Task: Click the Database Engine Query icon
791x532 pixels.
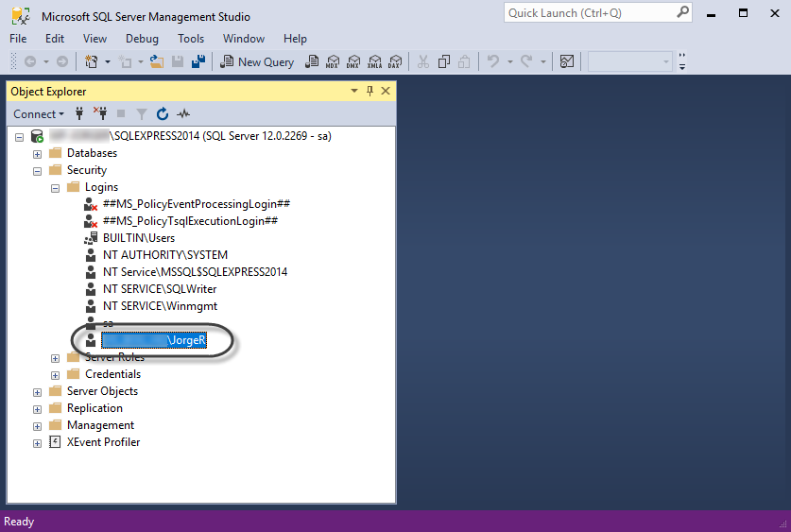Action: [x=312, y=62]
